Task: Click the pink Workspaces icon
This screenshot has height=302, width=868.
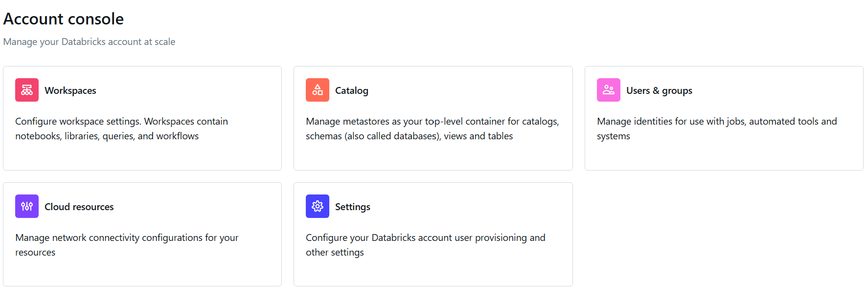Action: pos(27,90)
